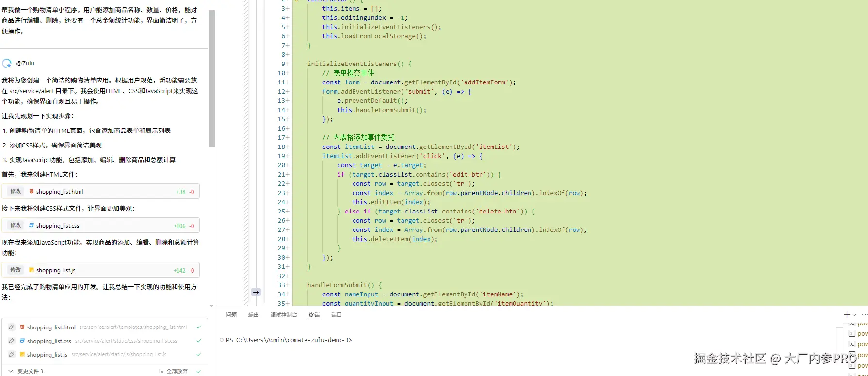Image resolution: width=868 pixels, height=376 pixels.
Task: Click 'this.deleteItem(index);' code line
Action: [395, 239]
